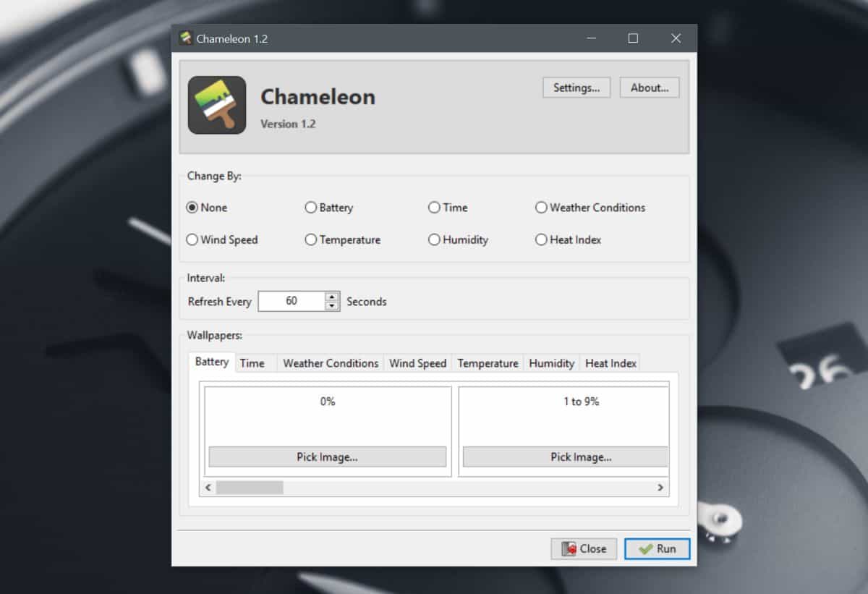Click the "1 to 9%" battery level label
868x594 pixels.
(x=582, y=402)
